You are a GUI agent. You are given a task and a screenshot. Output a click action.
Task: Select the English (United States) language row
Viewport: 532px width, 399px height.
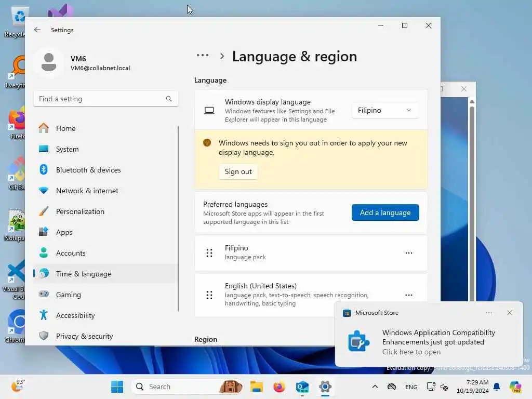pos(311,295)
